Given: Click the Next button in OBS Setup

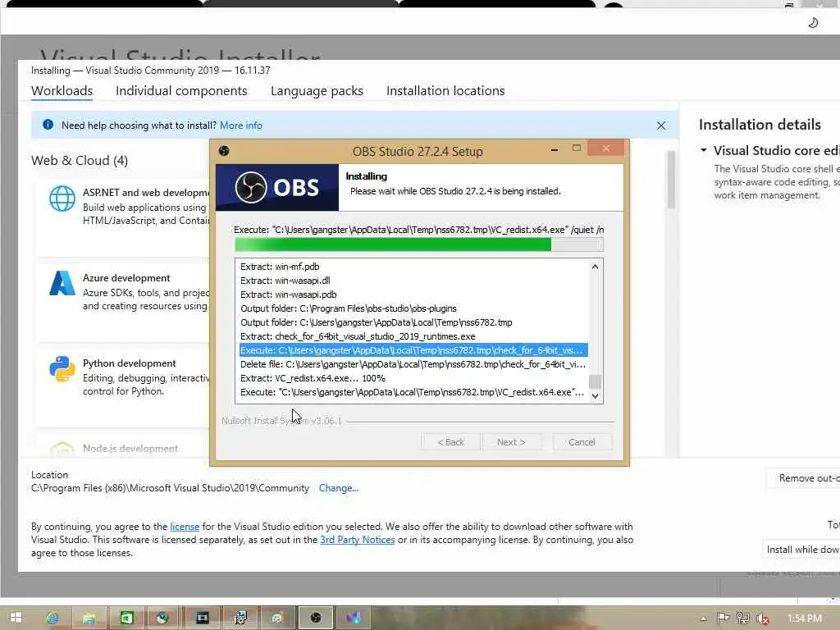Looking at the screenshot, I should click(511, 442).
